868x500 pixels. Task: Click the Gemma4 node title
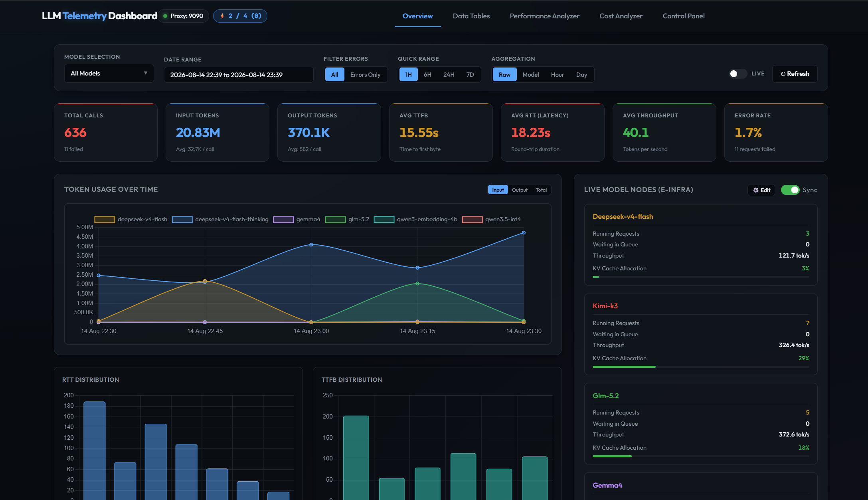(607, 485)
